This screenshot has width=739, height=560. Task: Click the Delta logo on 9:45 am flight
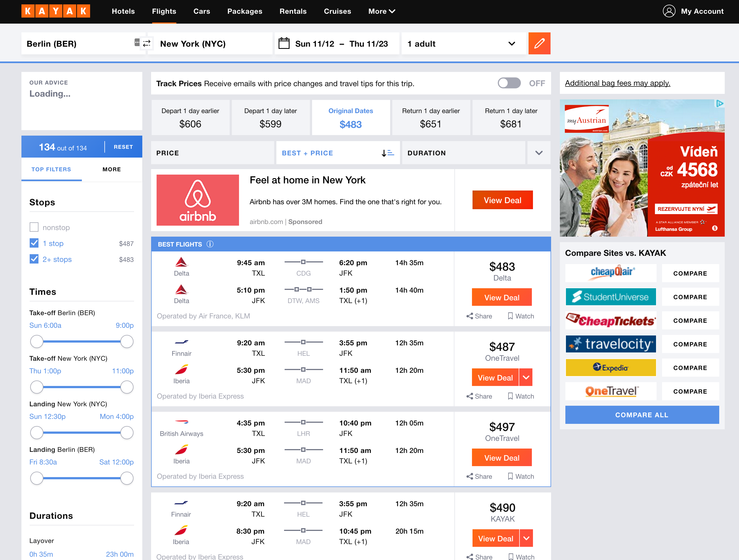[181, 262]
